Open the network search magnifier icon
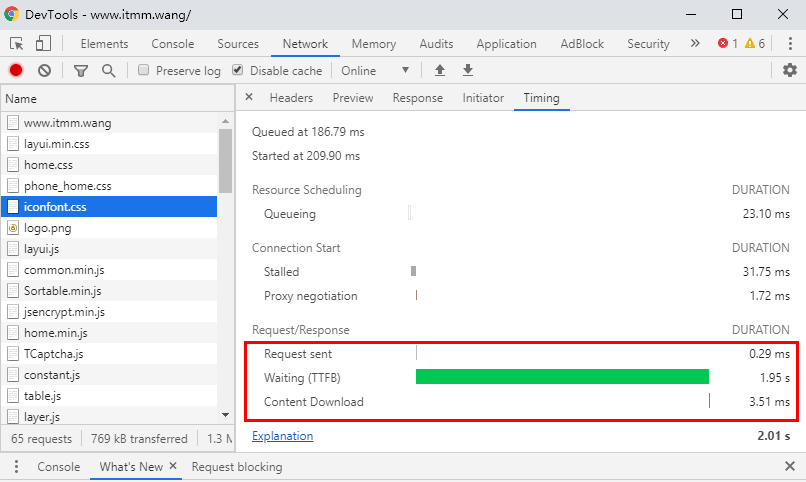The image size is (806, 482). [x=108, y=70]
